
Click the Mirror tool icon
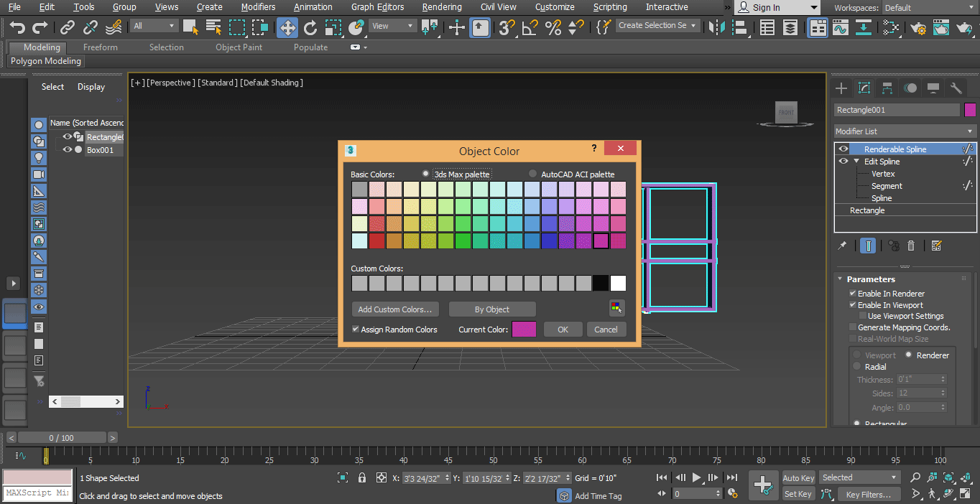point(716,28)
